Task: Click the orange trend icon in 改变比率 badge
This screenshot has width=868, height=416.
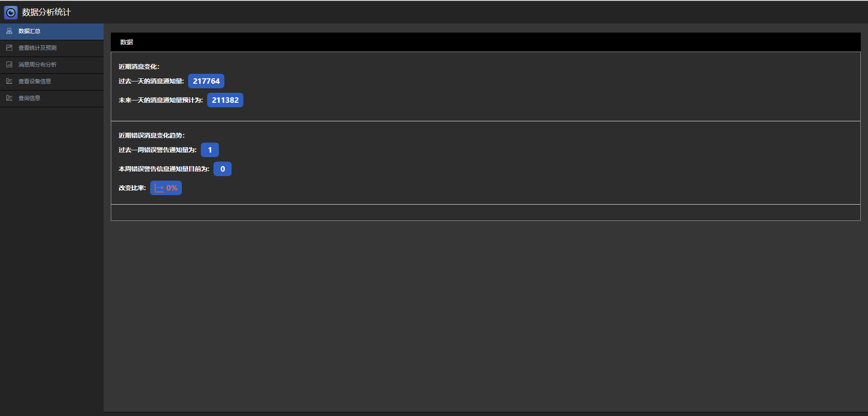Action: 159,188
